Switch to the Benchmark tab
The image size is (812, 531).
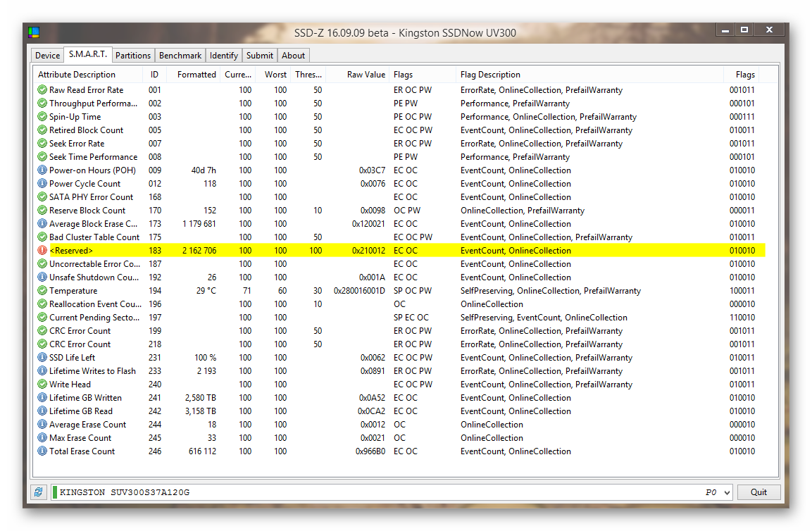pos(180,56)
